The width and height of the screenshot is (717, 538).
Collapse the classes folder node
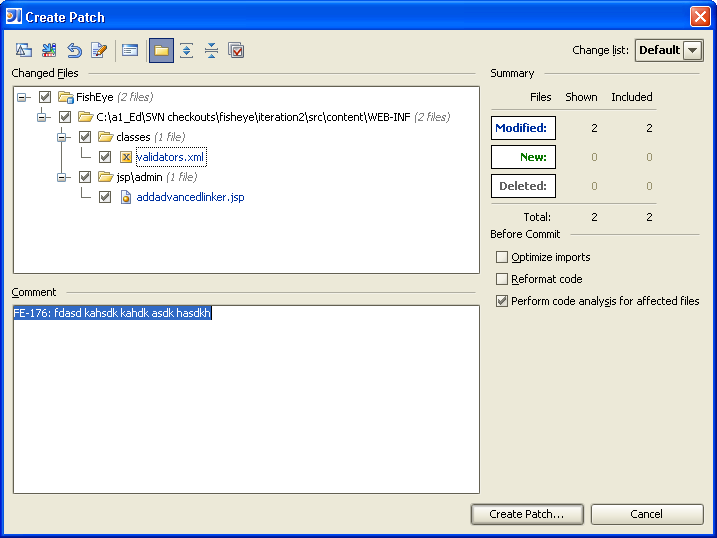click(62, 137)
